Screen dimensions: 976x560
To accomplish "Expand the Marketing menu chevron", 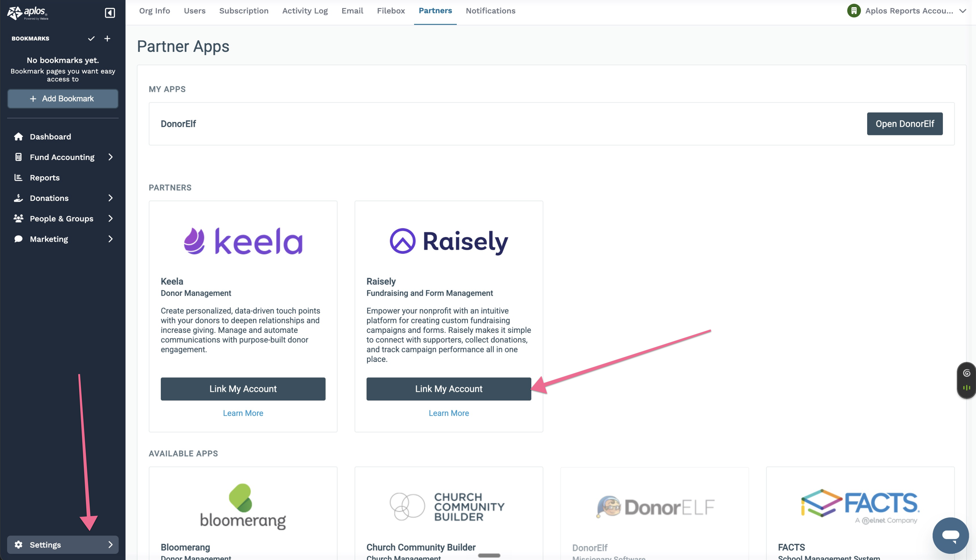I will (110, 239).
